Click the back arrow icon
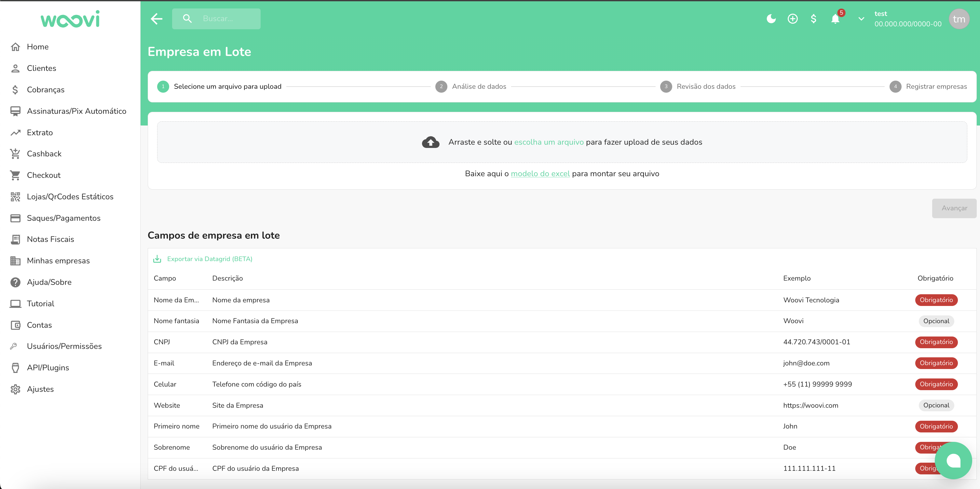The width and height of the screenshot is (980, 489). (x=157, y=19)
